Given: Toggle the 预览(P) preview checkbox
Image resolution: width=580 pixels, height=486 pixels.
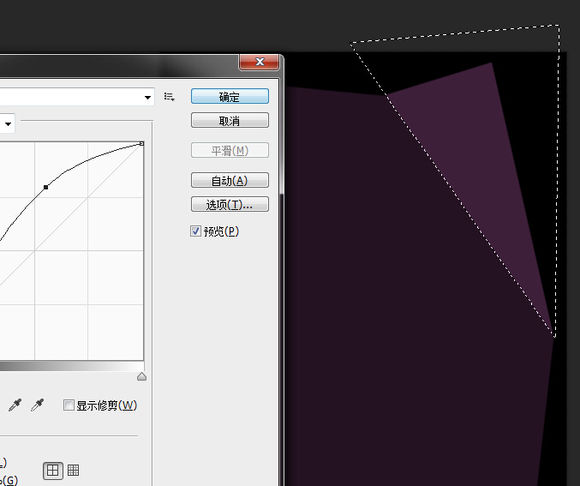Looking at the screenshot, I should [x=196, y=231].
